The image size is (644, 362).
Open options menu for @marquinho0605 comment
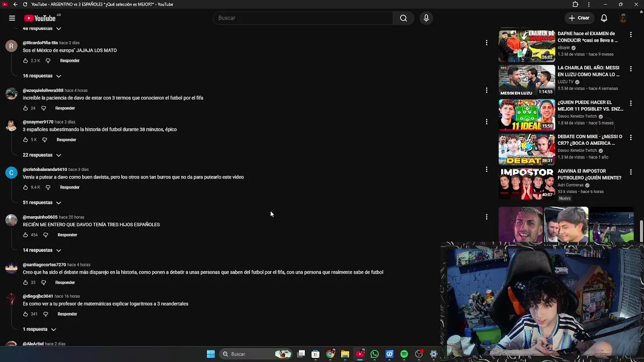(x=487, y=217)
